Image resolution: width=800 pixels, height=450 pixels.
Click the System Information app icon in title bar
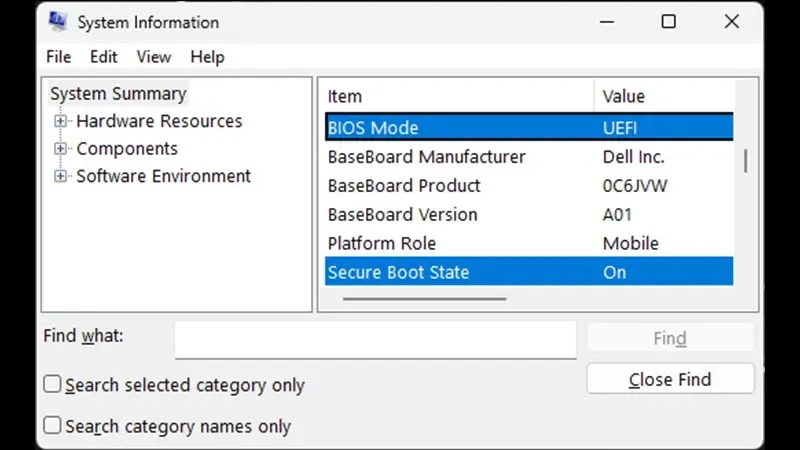(x=58, y=22)
